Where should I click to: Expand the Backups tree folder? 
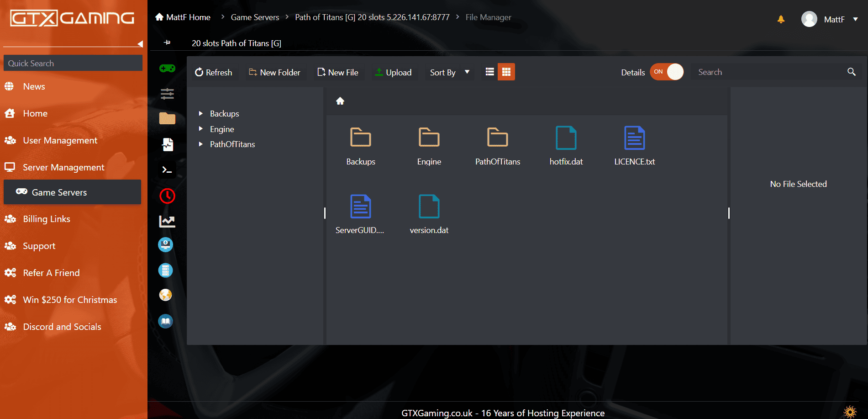point(200,113)
